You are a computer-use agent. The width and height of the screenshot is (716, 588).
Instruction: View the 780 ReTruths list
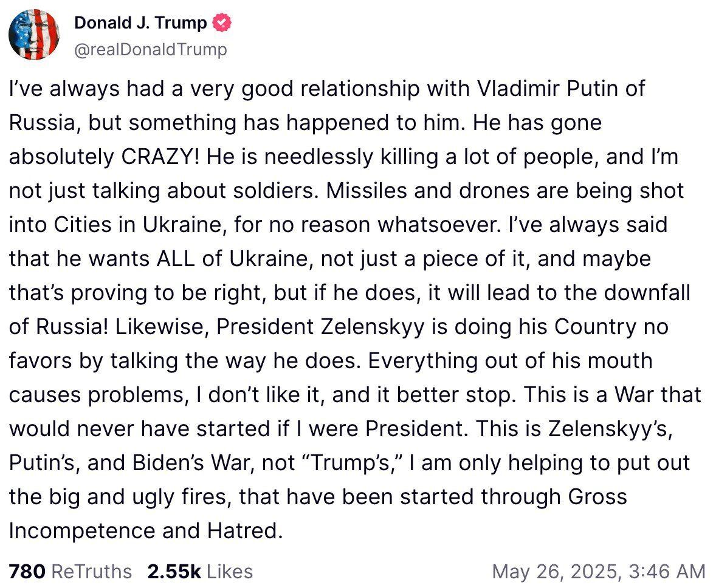(28, 571)
